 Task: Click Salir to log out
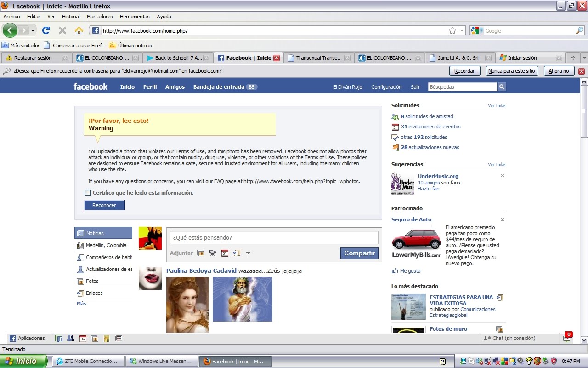pyautogui.click(x=415, y=87)
